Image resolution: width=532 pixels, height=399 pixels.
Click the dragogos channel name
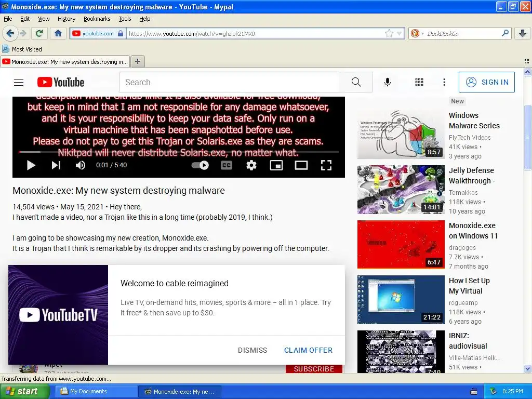coord(462,248)
